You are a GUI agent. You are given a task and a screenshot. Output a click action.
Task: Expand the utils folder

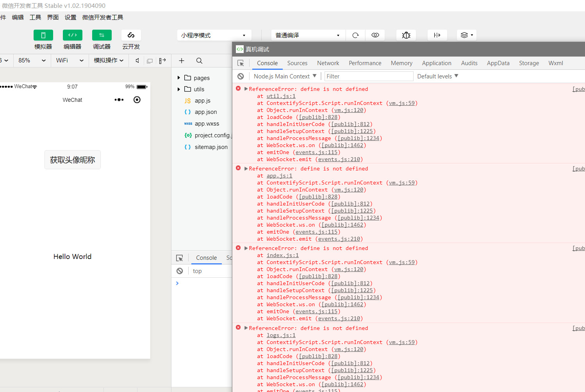(179, 89)
